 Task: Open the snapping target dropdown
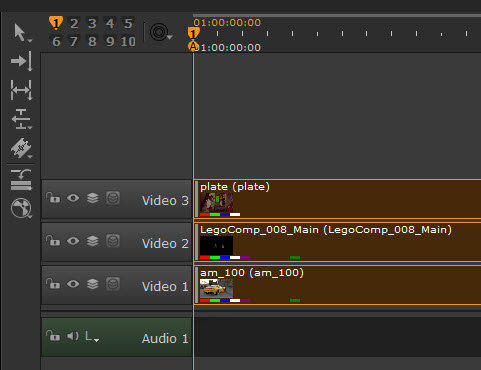[x=161, y=32]
